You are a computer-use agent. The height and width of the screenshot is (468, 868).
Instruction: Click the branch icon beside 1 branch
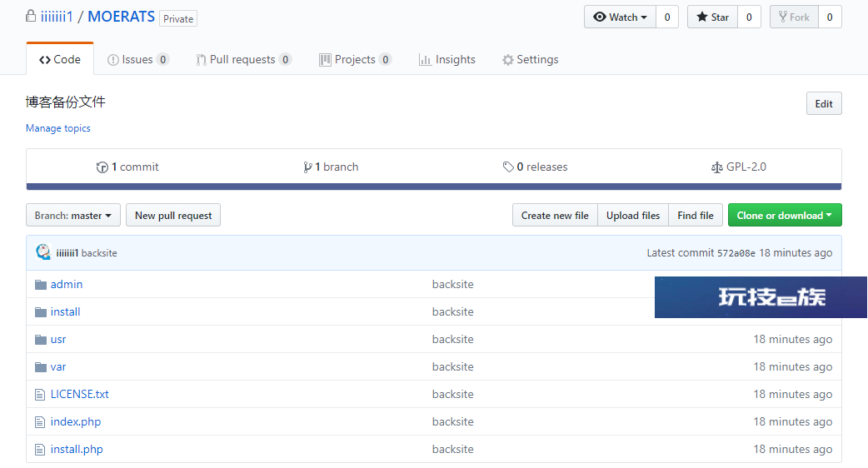tap(307, 167)
